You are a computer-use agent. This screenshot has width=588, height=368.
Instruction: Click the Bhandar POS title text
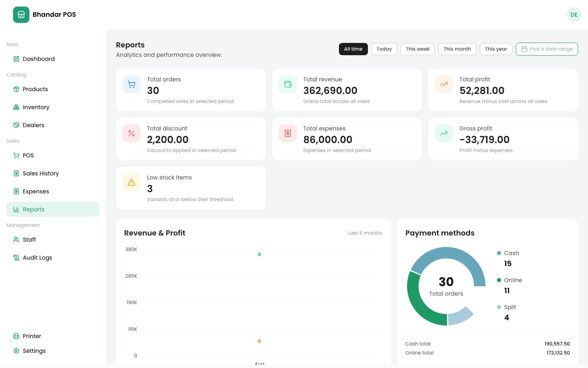click(54, 15)
